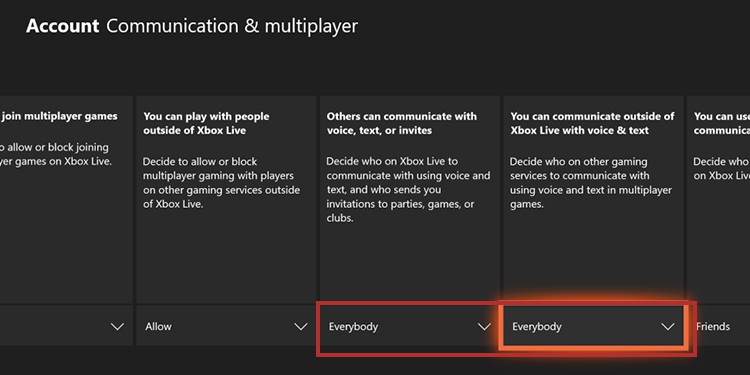Click description 'Decide who on other gaming services'

pos(591,183)
